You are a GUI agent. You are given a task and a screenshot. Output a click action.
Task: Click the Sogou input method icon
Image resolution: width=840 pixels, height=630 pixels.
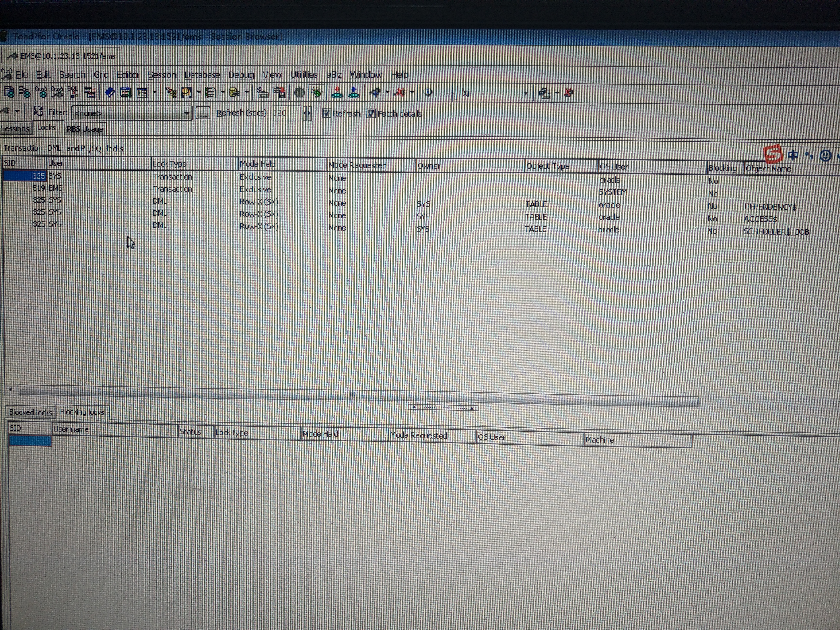(x=773, y=154)
